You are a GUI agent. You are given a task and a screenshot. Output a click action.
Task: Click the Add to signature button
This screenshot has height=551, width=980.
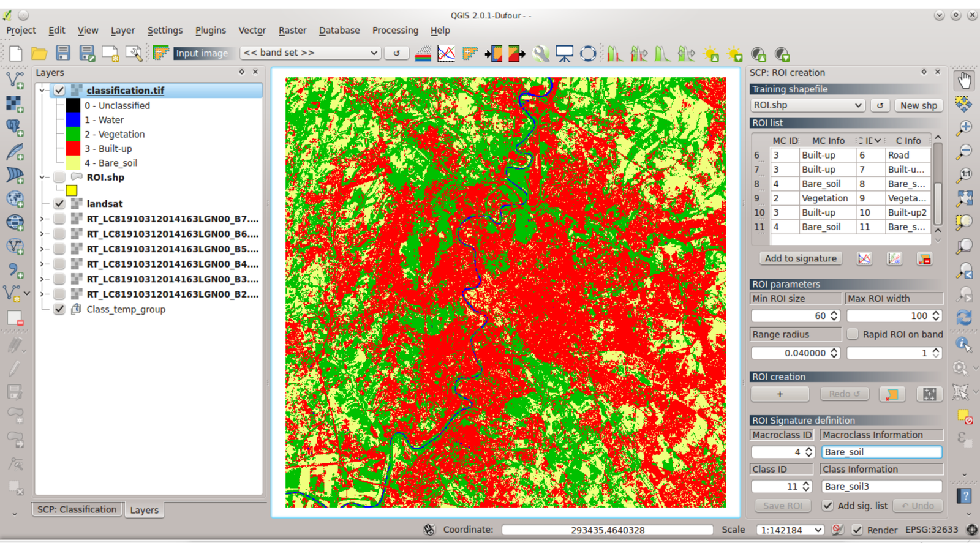coord(801,258)
